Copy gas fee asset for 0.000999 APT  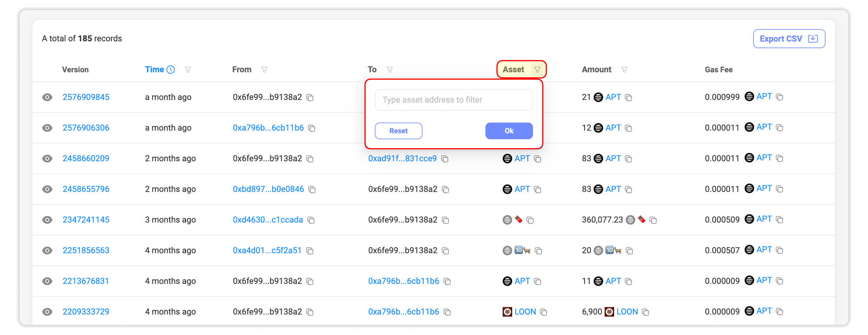pos(779,97)
